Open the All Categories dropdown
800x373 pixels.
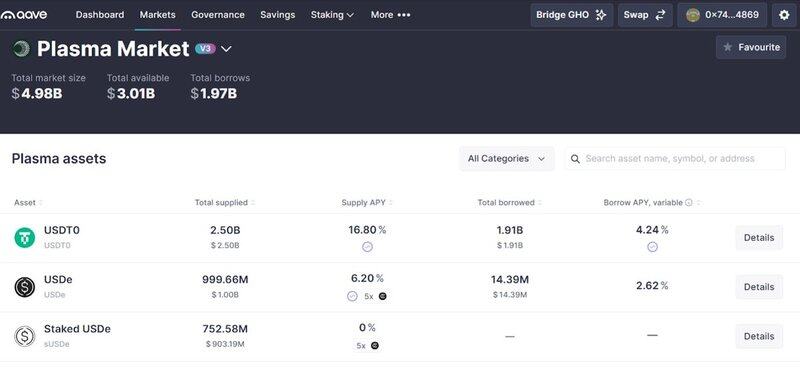point(507,159)
